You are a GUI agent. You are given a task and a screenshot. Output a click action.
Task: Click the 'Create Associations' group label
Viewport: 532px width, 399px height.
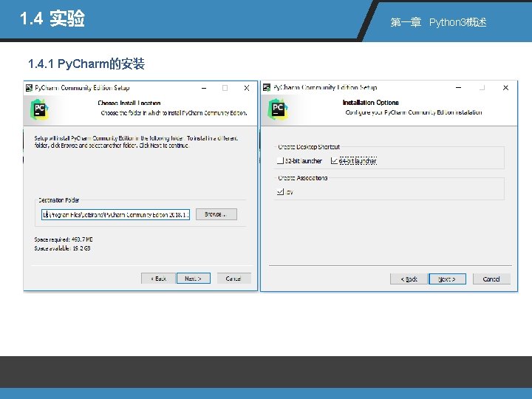[303, 178]
